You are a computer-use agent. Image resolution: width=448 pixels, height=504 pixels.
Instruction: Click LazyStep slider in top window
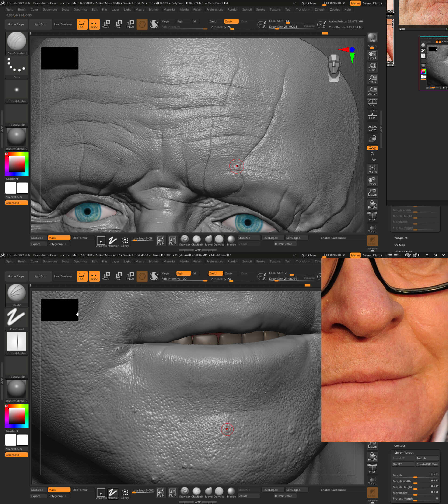[x=142, y=239]
